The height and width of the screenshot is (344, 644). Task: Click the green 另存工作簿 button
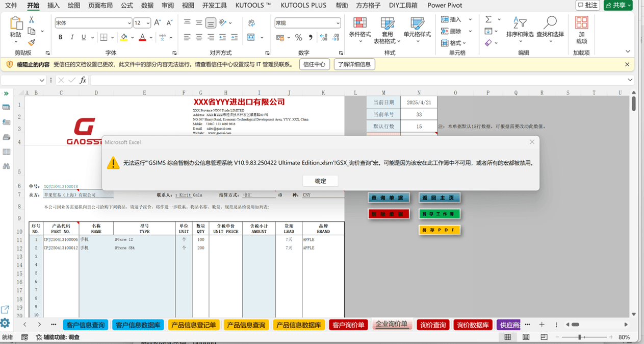point(440,214)
